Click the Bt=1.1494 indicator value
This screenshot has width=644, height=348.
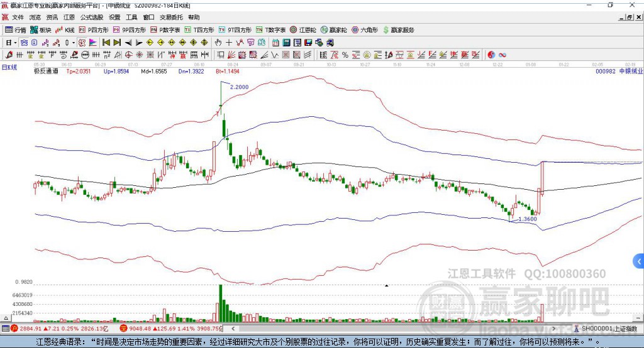tap(228, 71)
